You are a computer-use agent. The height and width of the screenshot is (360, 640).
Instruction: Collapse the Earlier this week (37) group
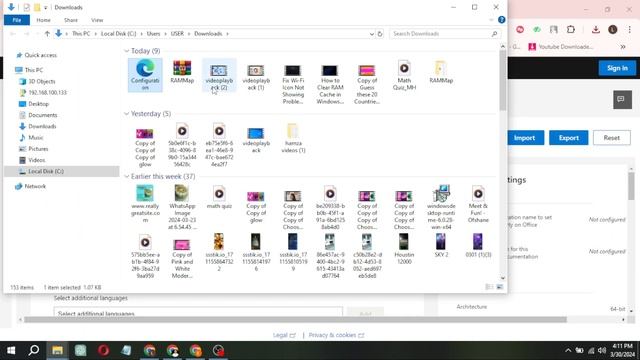(127, 177)
